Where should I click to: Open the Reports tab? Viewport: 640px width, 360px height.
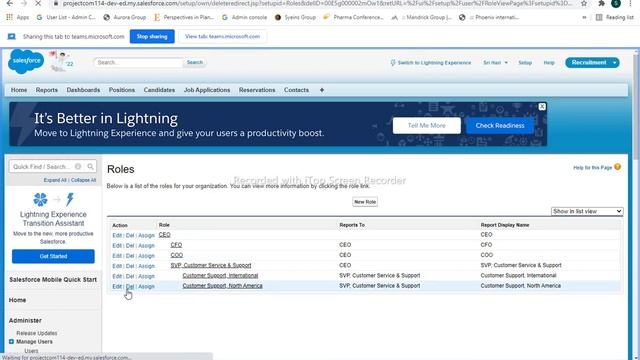click(47, 90)
